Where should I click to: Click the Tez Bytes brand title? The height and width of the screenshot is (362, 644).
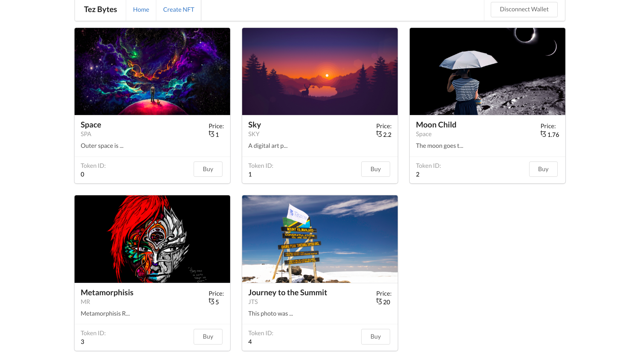[100, 9]
